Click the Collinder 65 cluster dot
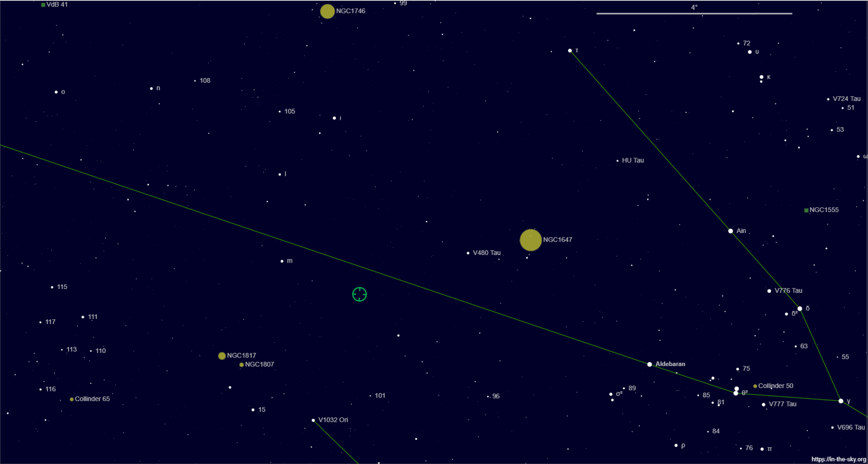The height and width of the screenshot is (464, 868). [72, 399]
